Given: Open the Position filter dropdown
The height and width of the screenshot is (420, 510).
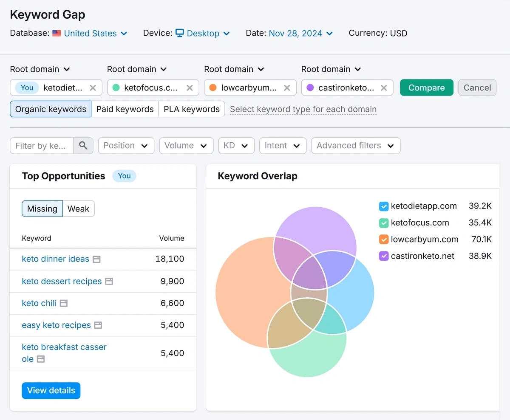Looking at the screenshot, I should [x=126, y=146].
